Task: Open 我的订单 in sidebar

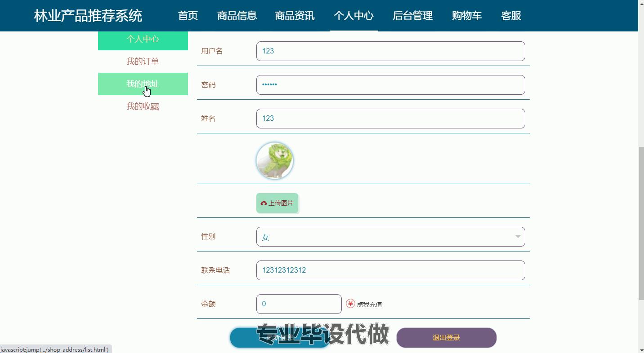Action: [x=143, y=62]
